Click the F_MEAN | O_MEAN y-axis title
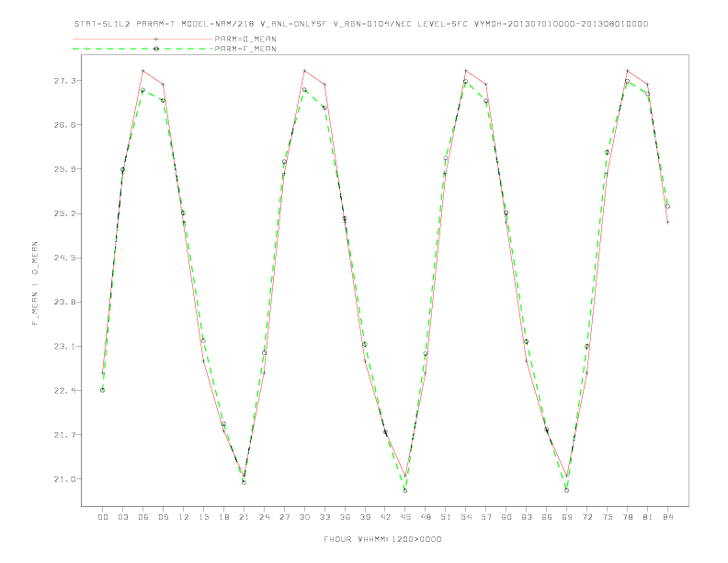The image size is (728, 563). [x=35, y=283]
